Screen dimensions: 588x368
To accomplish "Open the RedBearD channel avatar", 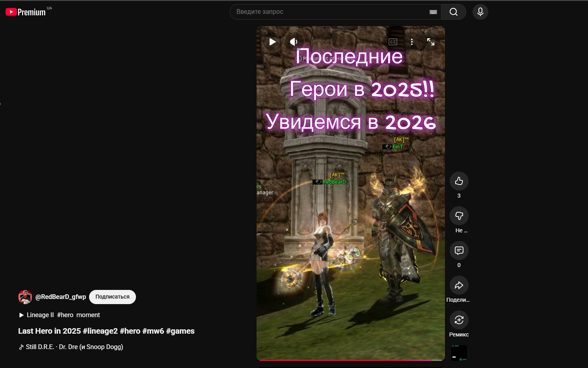I will click(x=25, y=297).
